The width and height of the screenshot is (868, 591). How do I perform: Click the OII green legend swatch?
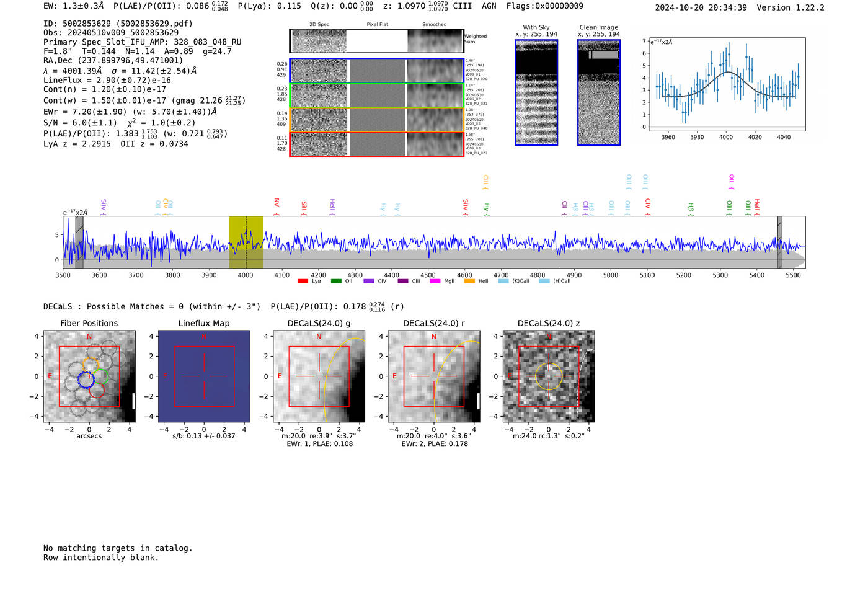point(336,282)
